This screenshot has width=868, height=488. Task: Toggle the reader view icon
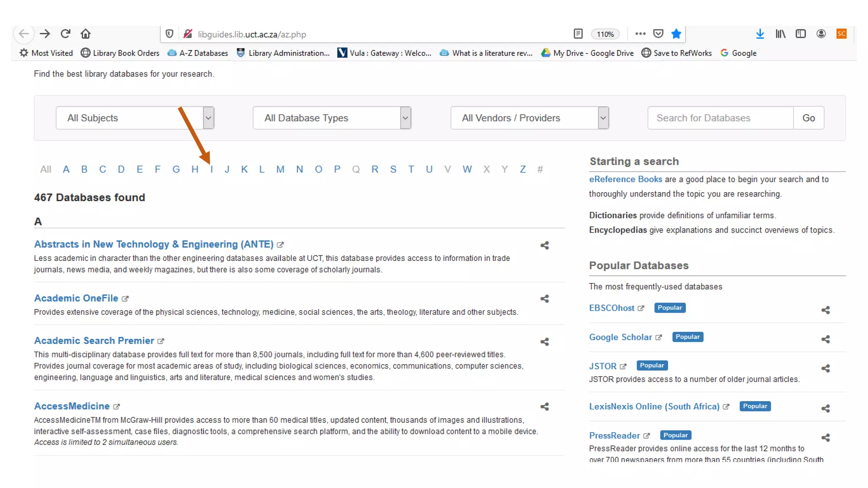578,34
